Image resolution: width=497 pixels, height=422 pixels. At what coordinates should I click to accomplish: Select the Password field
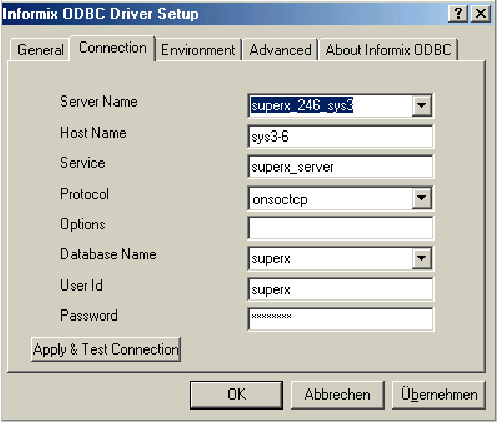point(340,319)
